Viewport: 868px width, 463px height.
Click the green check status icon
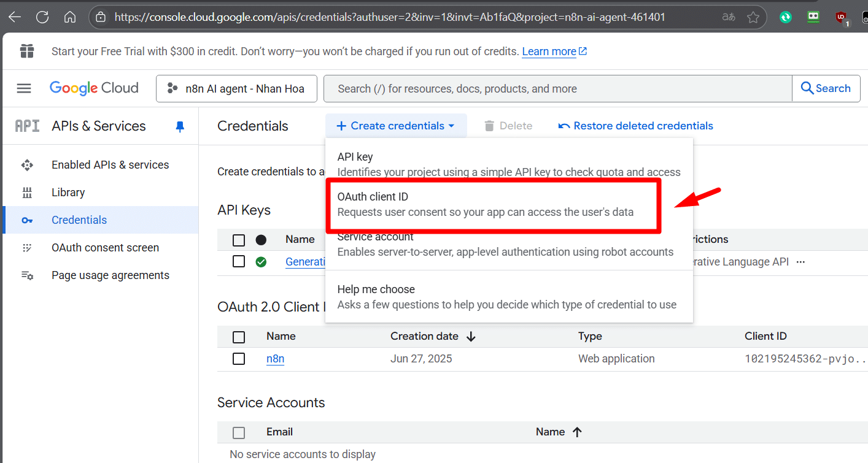pos(261,262)
